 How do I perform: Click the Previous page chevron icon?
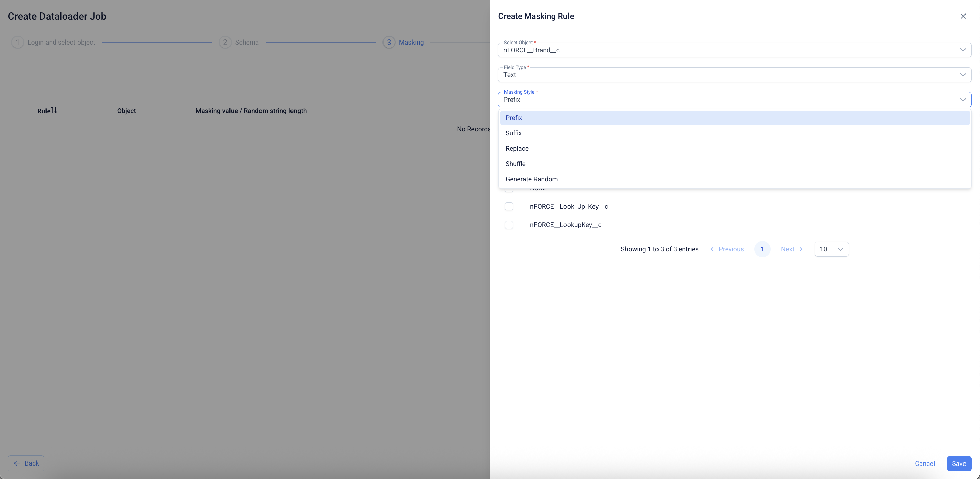712,249
